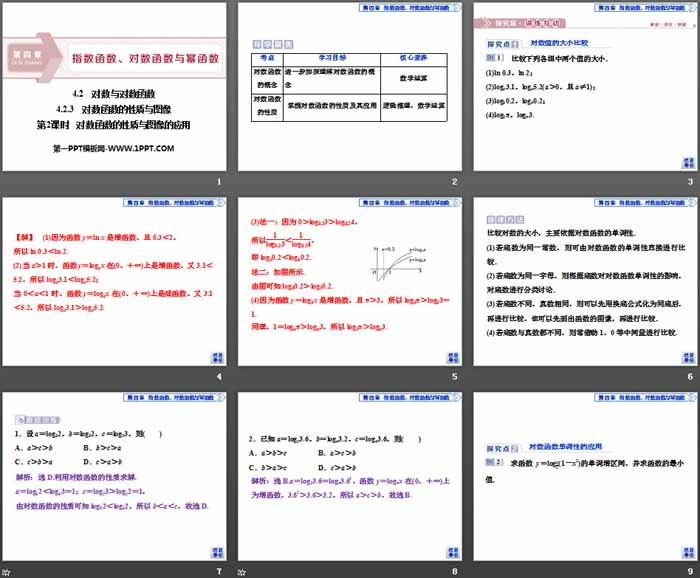Click the slide number 9 label

(690, 571)
